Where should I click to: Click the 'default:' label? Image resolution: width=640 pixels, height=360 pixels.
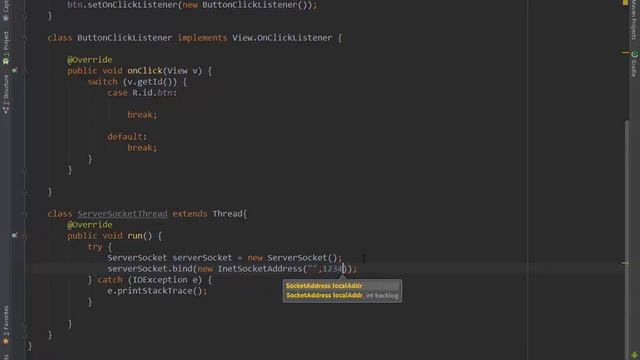[x=127, y=136]
